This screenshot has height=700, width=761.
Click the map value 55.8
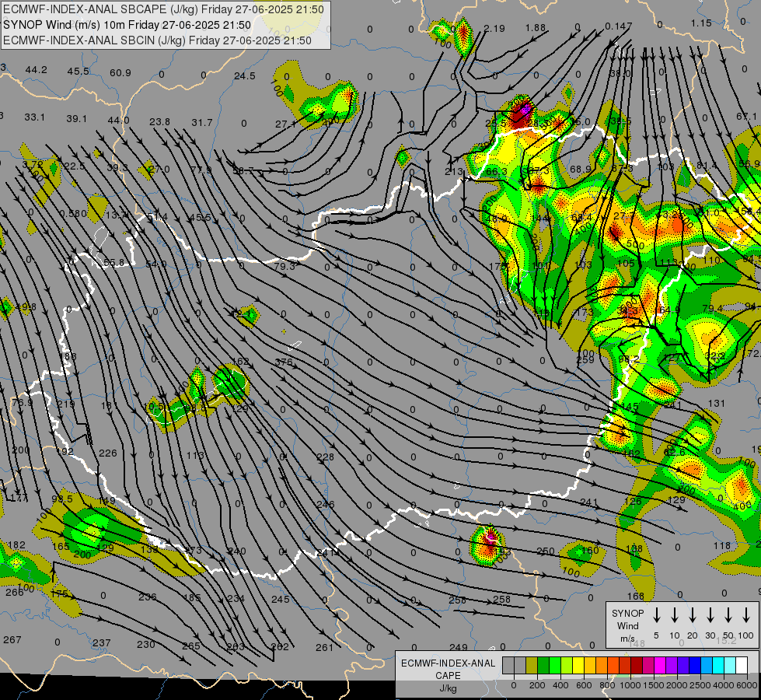pos(114,263)
